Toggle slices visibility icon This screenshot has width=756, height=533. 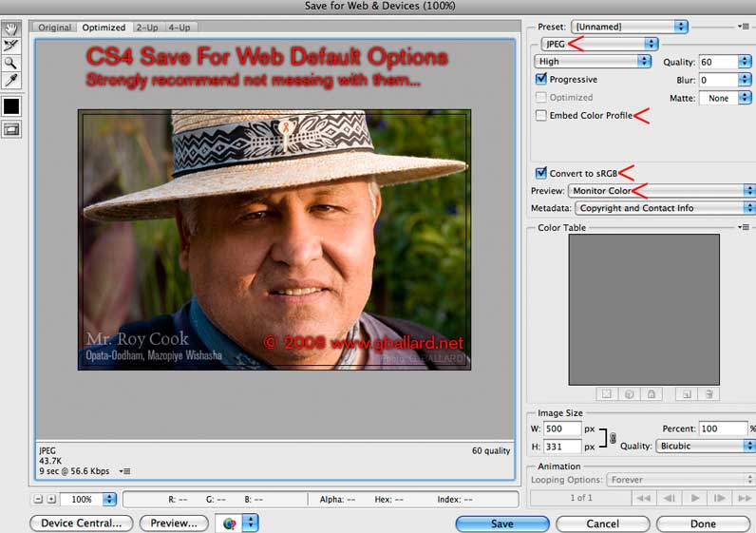(11, 130)
